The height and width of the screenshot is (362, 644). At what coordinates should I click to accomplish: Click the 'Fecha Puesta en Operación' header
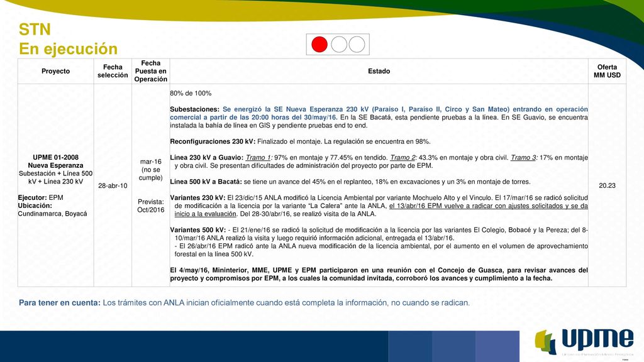151,71
